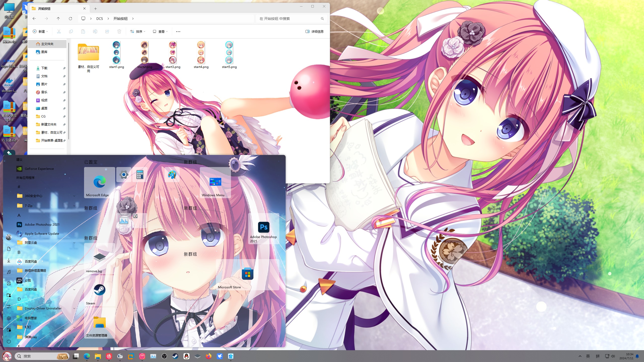Click the Delete trash toolbar icon

(119, 31)
